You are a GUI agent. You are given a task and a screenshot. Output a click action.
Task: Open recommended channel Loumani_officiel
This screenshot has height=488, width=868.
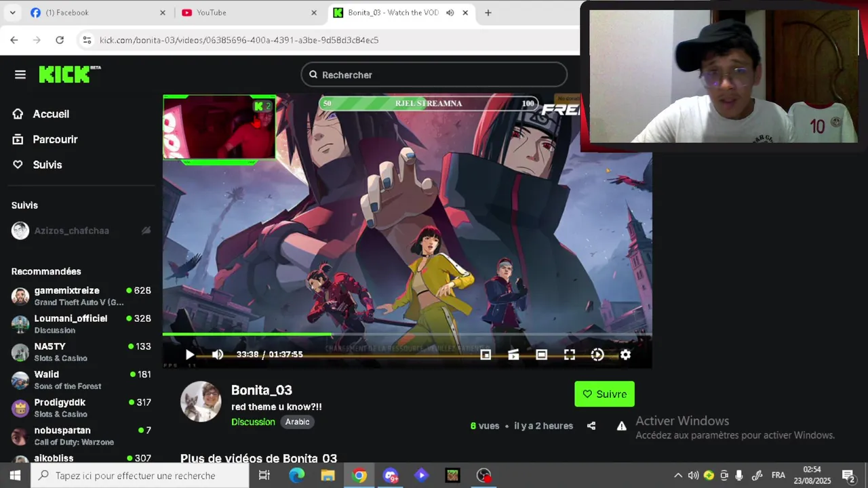81,324
